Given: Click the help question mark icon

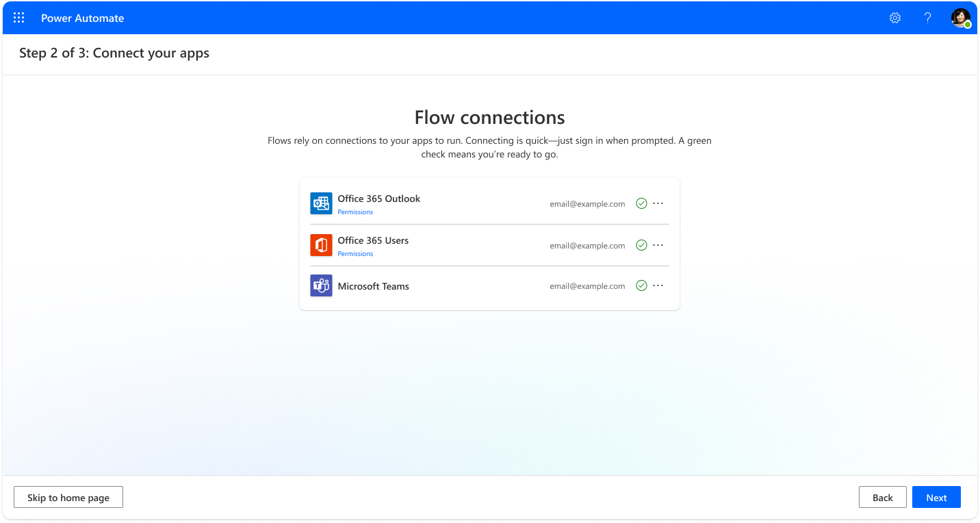Looking at the screenshot, I should coord(927,18).
